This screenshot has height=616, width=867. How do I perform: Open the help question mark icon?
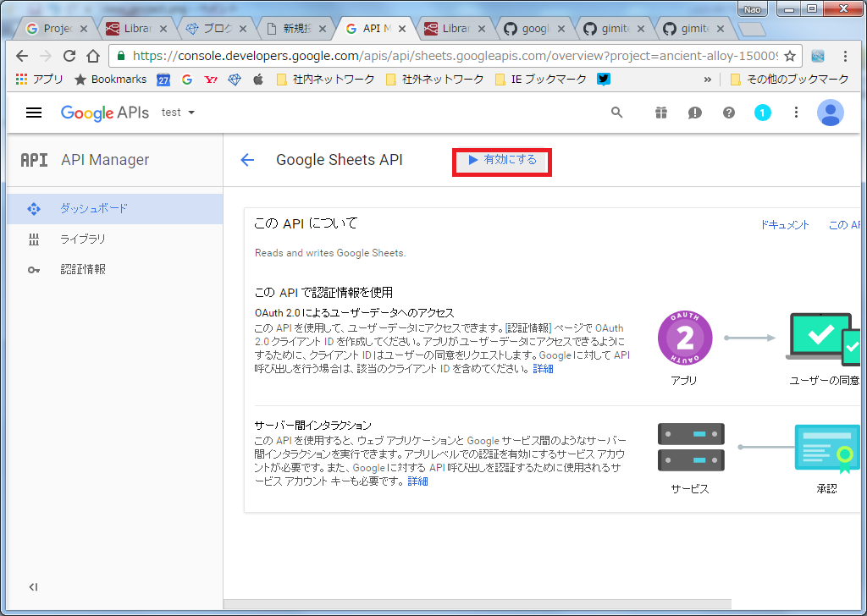[729, 113]
